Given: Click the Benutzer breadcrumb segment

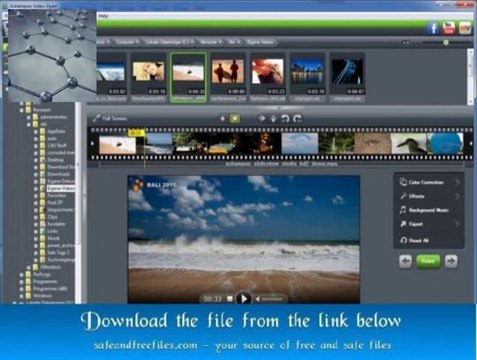Looking at the screenshot, I should (x=210, y=42).
